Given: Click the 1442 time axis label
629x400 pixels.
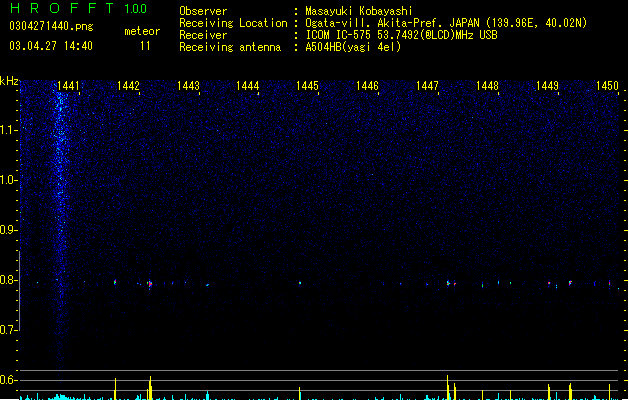Looking at the screenshot, I should (x=128, y=86).
